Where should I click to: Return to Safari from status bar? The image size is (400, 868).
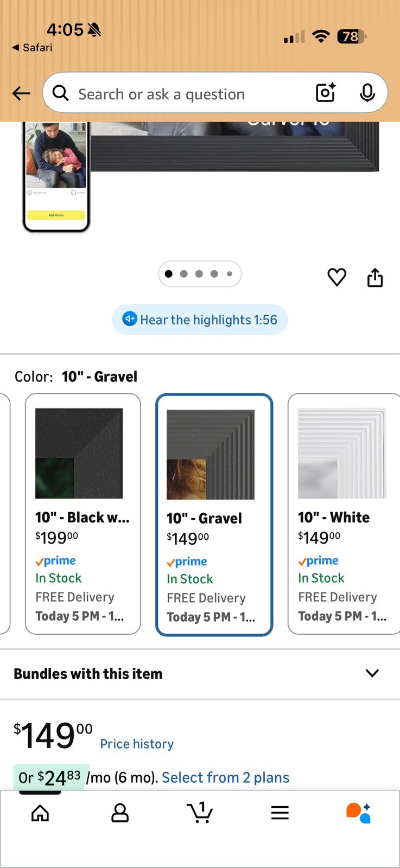(x=33, y=48)
